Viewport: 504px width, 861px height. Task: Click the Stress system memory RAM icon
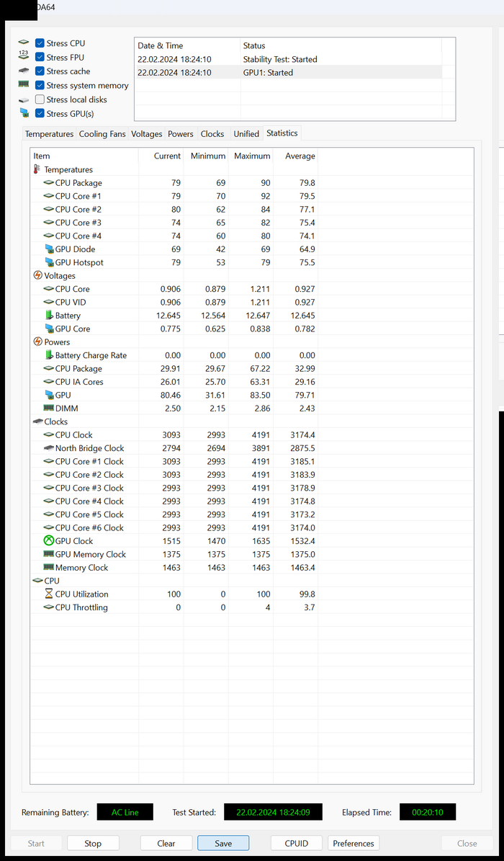click(24, 85)
